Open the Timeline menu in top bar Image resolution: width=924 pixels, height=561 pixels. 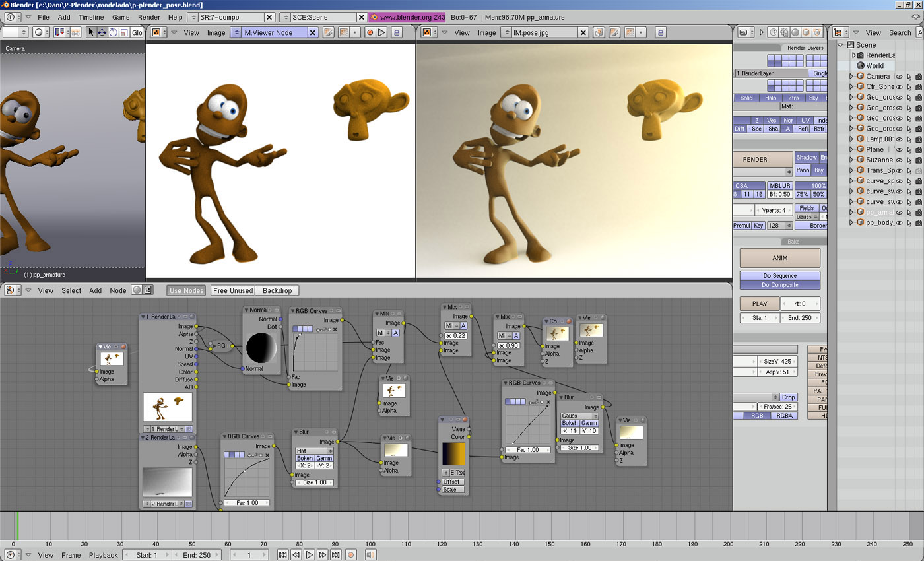(91, 17)
